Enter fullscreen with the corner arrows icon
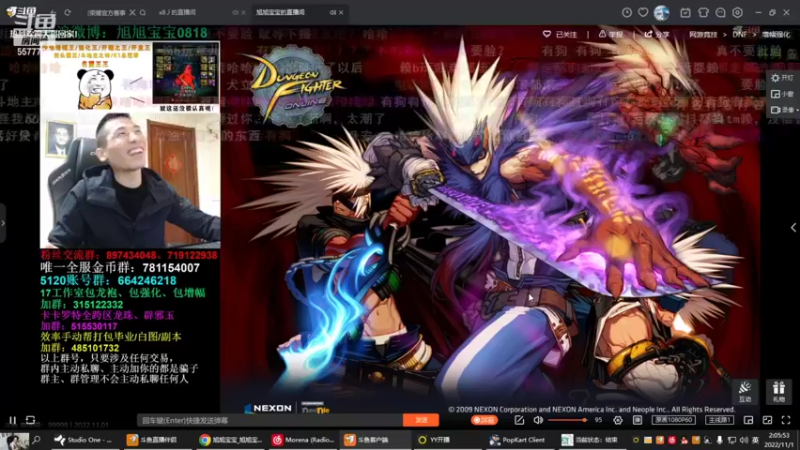Image resolution: width=800 pixels, height=450 pixels. 786,420
